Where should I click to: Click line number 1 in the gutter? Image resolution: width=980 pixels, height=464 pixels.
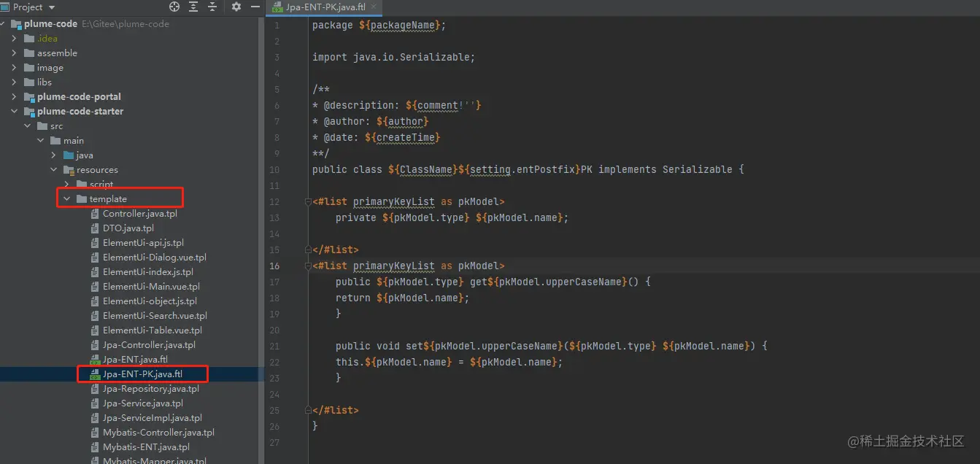tap(277, 26)
